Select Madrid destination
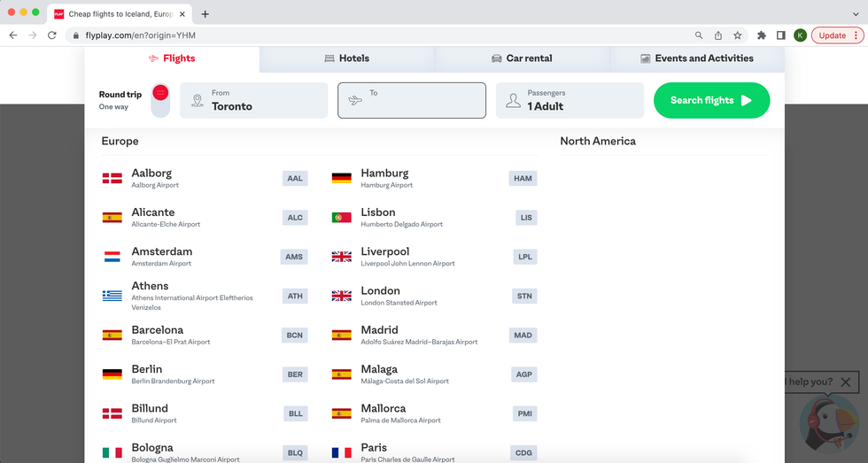 434,336
